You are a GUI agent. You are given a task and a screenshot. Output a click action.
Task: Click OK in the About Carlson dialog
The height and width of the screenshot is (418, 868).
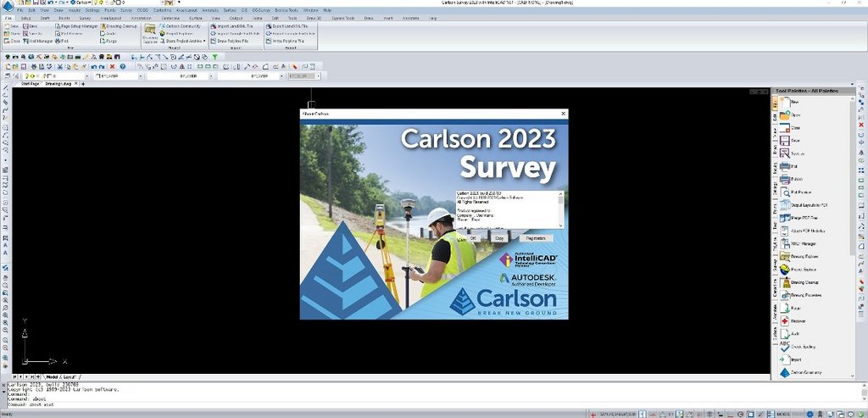pyautogui.click(x=473, y=237)
